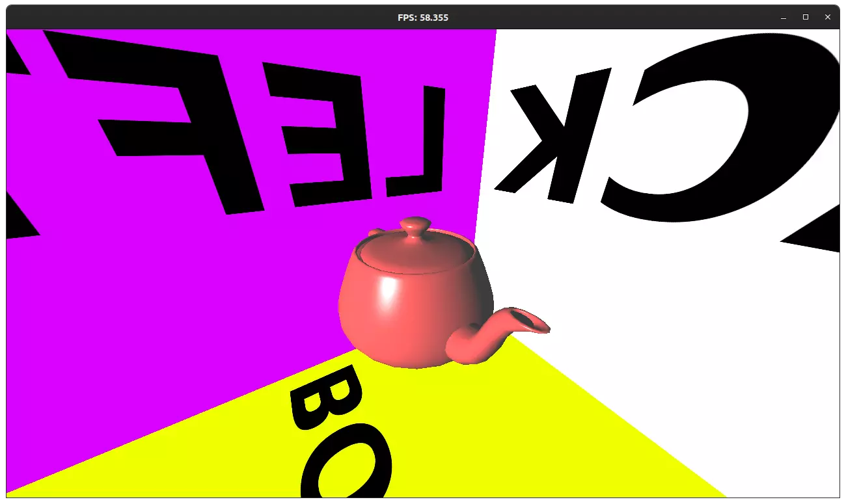This screenshot has width=846, height=504.
Task: Maximize the FPS render window
Action: coord(805,18)
